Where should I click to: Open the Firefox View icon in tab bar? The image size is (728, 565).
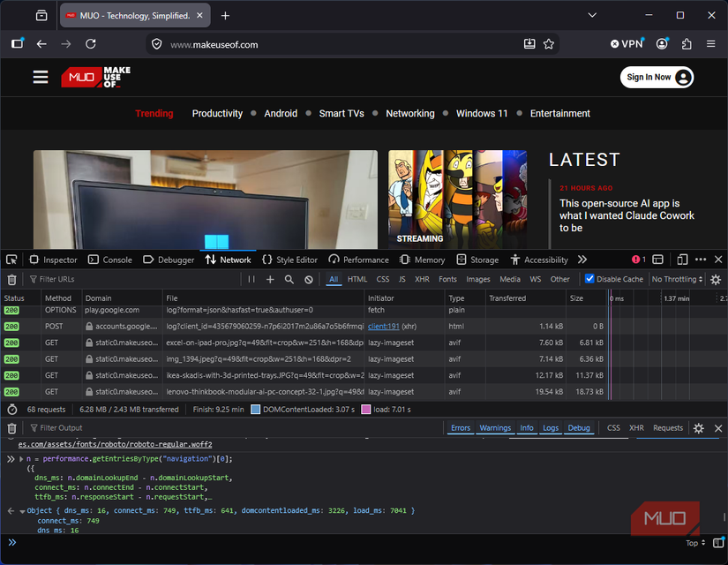click(41, 15)
